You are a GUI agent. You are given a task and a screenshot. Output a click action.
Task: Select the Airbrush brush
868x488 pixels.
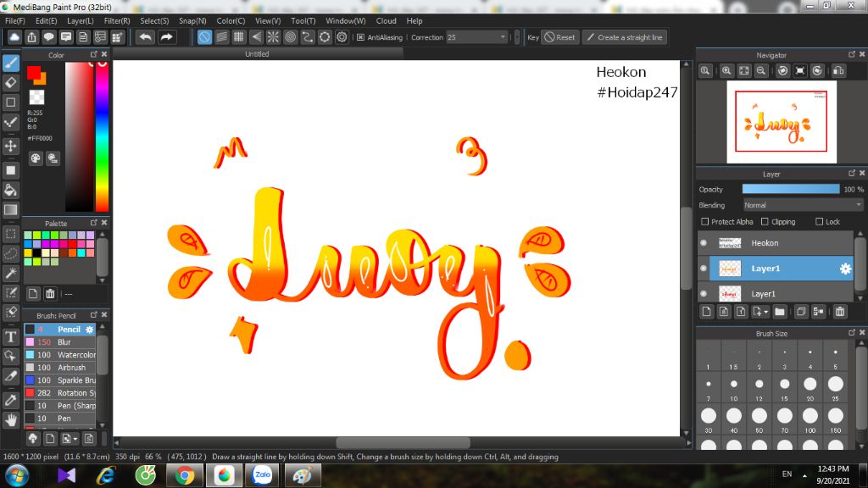tap(60, 368)
